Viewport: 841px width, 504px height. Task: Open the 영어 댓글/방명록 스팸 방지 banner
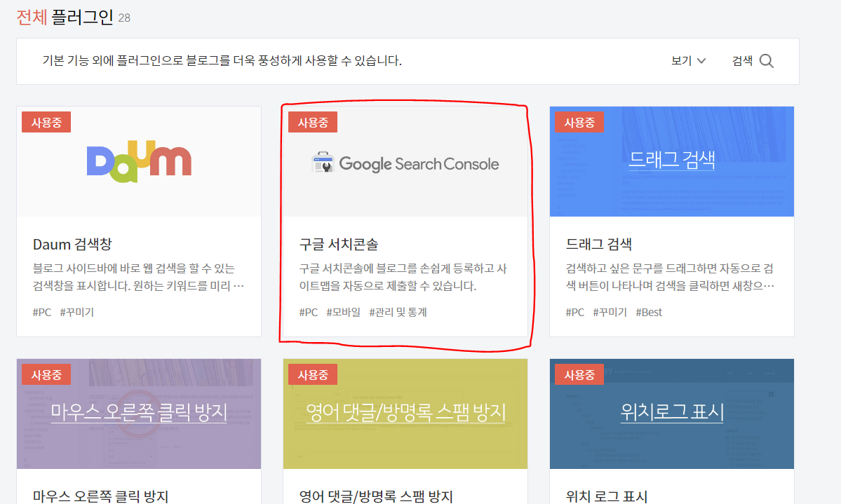pos(405,414)
